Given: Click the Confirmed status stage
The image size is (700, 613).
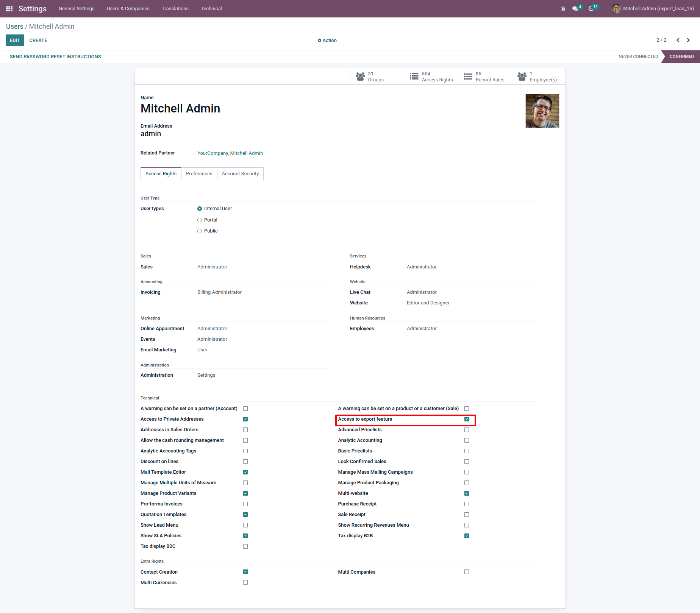Looking at the screenshot, I should click(x=681, y=56).
